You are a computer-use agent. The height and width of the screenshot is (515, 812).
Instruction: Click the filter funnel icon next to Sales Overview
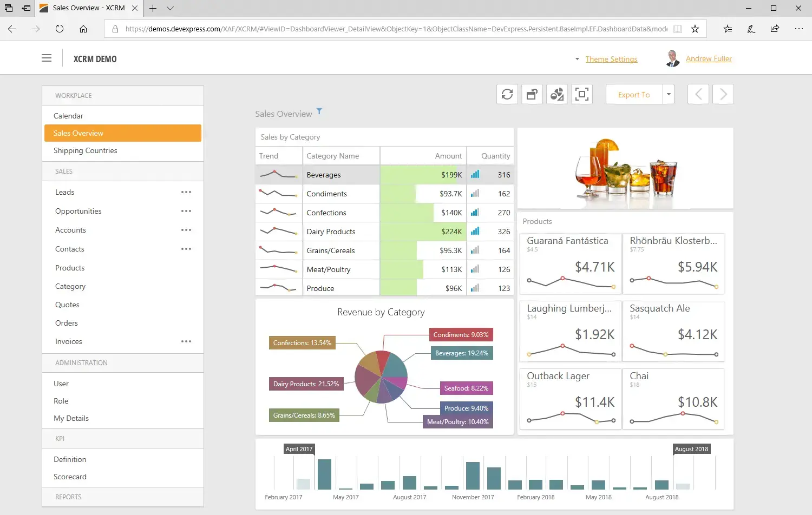(319, 111)
